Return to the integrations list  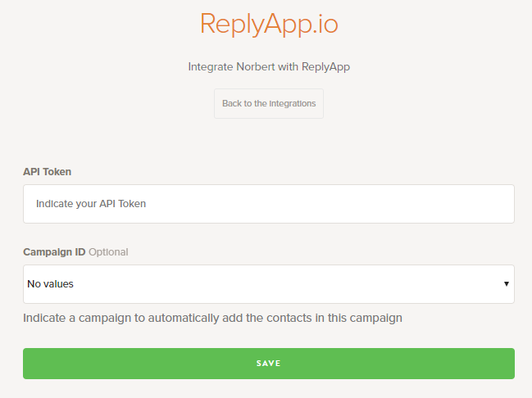coord(269,104)
